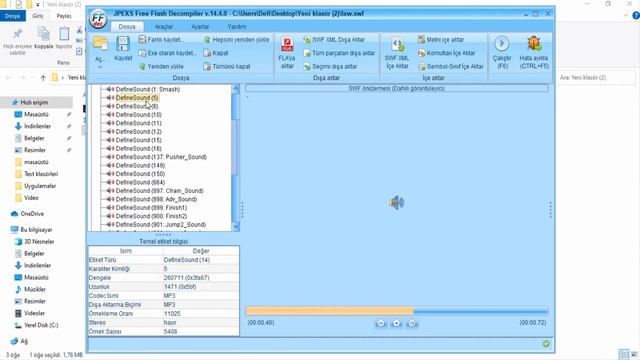Click the Codec İsmi MP3 value cell
This screenshot has width=640, height=360.
tap(201, 296)
